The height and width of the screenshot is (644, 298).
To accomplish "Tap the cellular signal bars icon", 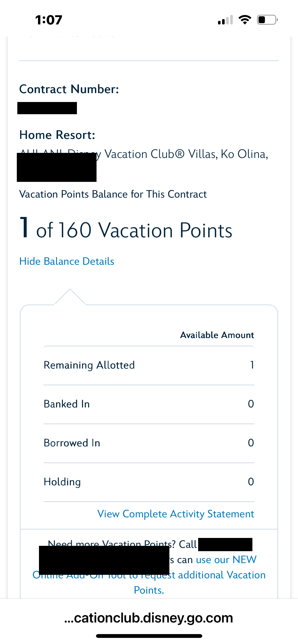I will (x=225, y=20).
